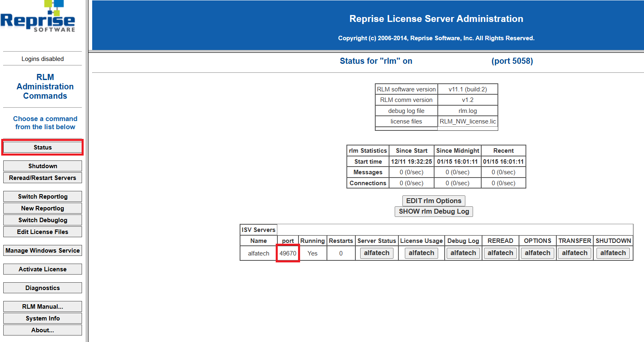Click the Logins disabled text

tap(43, 59)
